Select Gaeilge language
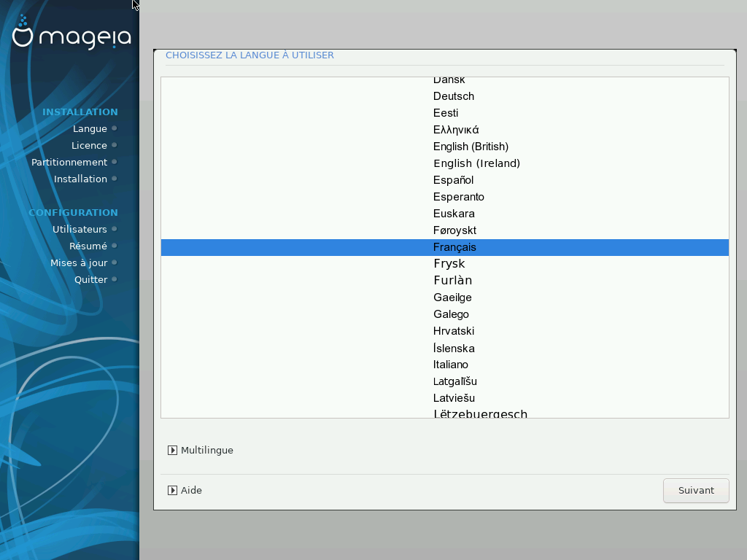 (x=445, y=297)
